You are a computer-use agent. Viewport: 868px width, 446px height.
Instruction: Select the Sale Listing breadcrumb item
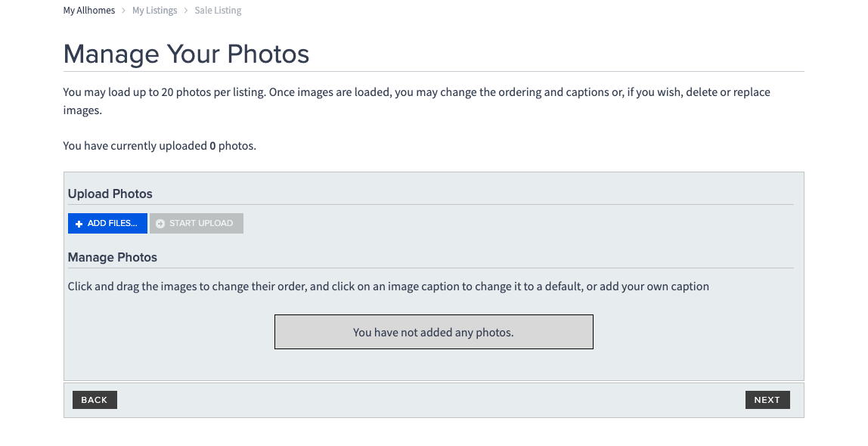[217, 10]
